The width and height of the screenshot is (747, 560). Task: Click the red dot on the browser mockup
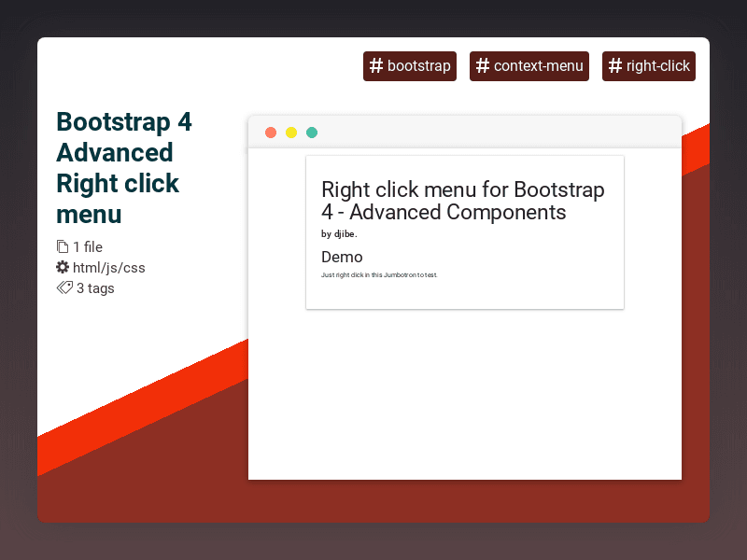pos(270,133)
